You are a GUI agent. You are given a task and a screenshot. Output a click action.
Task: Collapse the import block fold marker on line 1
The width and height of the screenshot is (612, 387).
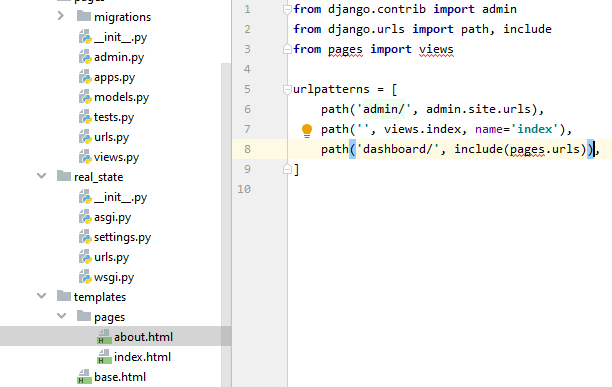(287, 9)
